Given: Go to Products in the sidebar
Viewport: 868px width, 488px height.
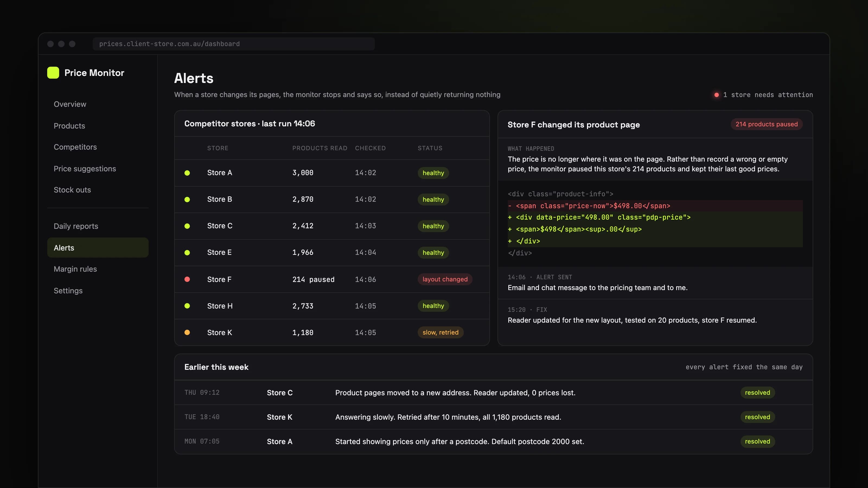Looking at the screenshot, I should 98,126.
